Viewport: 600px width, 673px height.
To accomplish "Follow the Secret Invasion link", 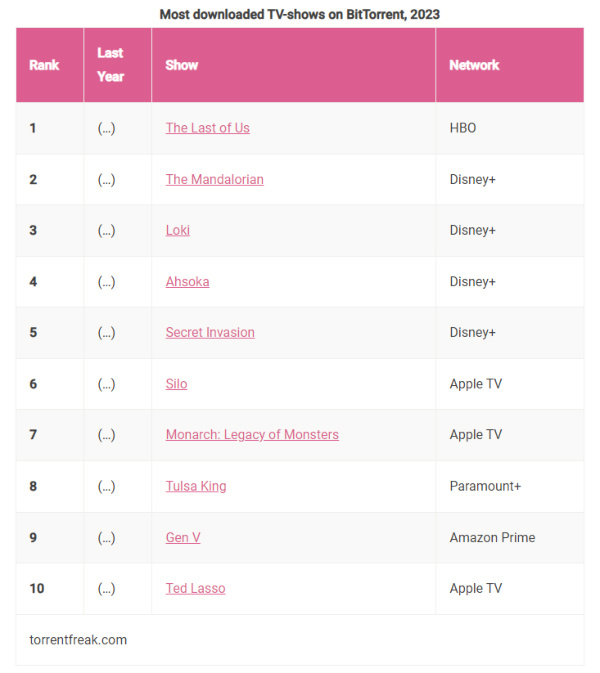I will click(x=210, y=333).
